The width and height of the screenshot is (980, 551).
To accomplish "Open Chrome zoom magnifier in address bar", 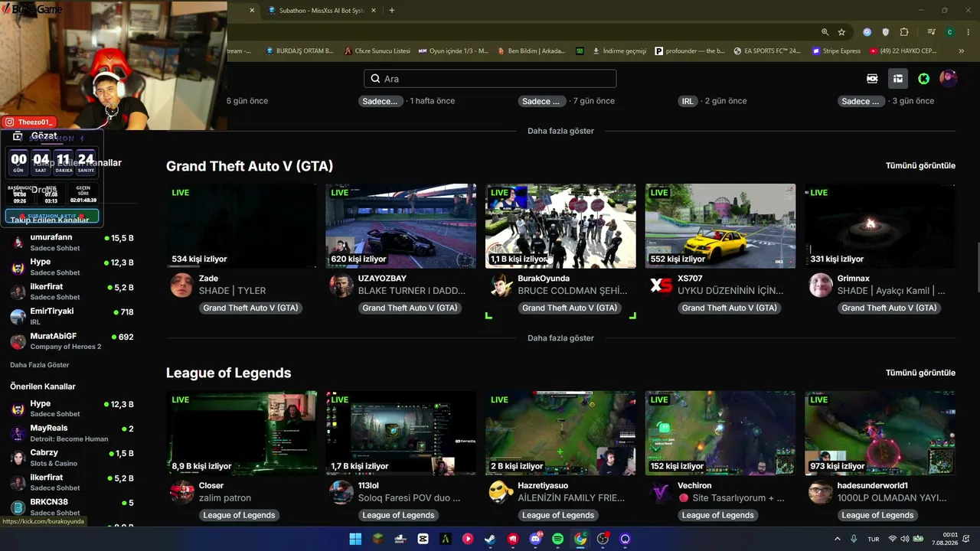I will 825,32.
